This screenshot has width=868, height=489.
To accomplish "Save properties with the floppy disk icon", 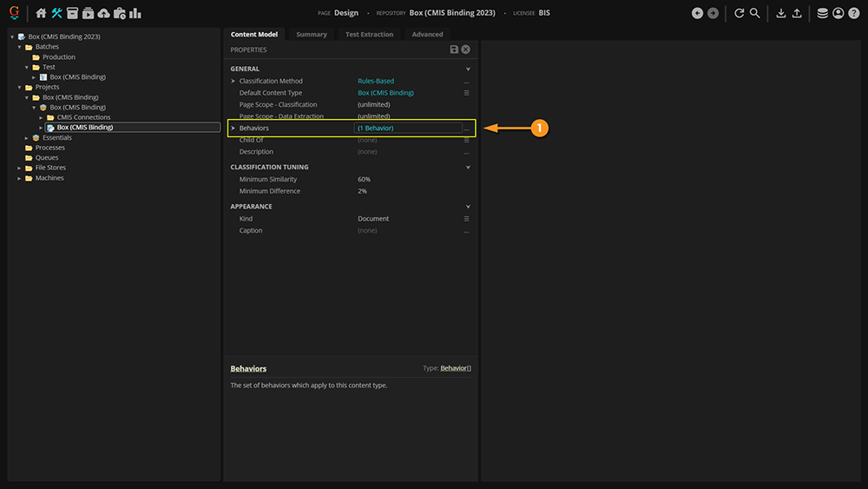I will 454,50.
